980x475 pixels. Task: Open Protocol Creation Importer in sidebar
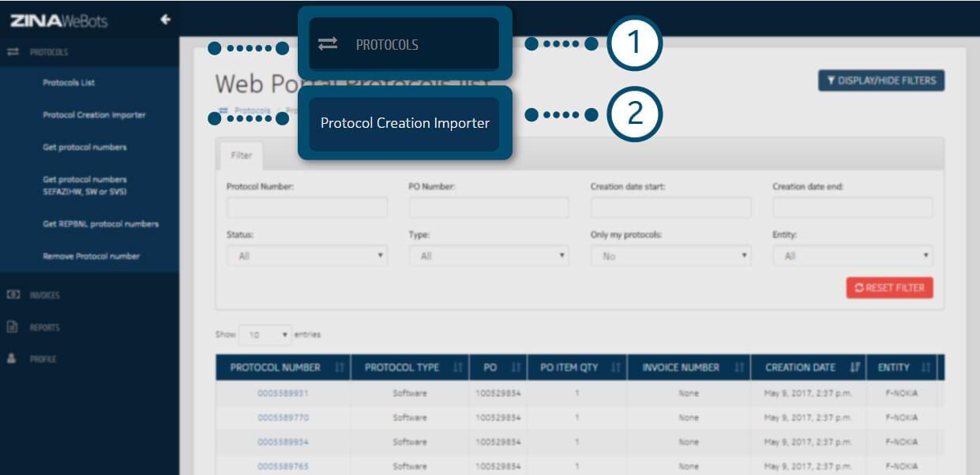[94, 115]
